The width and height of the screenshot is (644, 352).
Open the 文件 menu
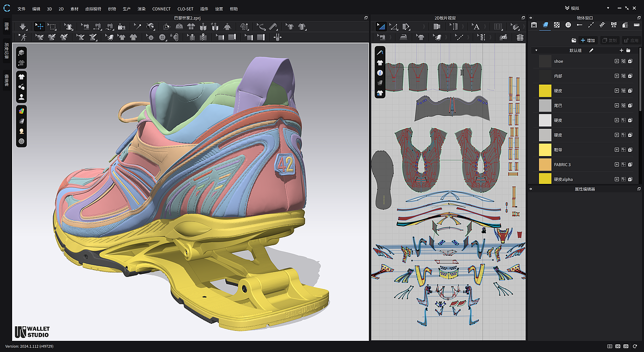pyautogui.click(x=21, y=9)
